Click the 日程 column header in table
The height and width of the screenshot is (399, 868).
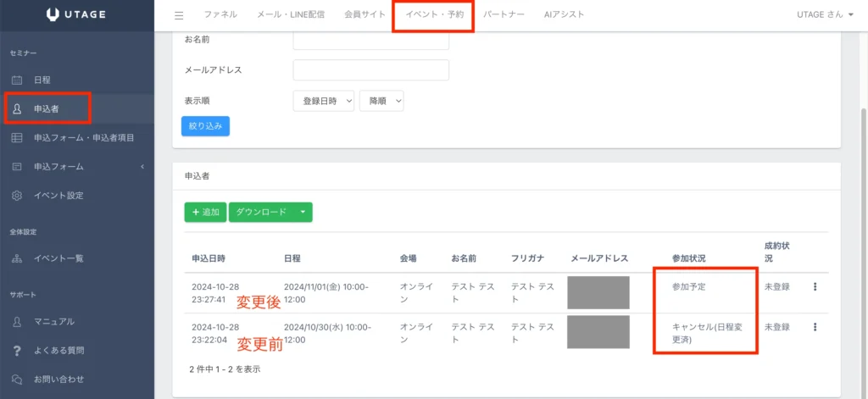click(292, 258)
